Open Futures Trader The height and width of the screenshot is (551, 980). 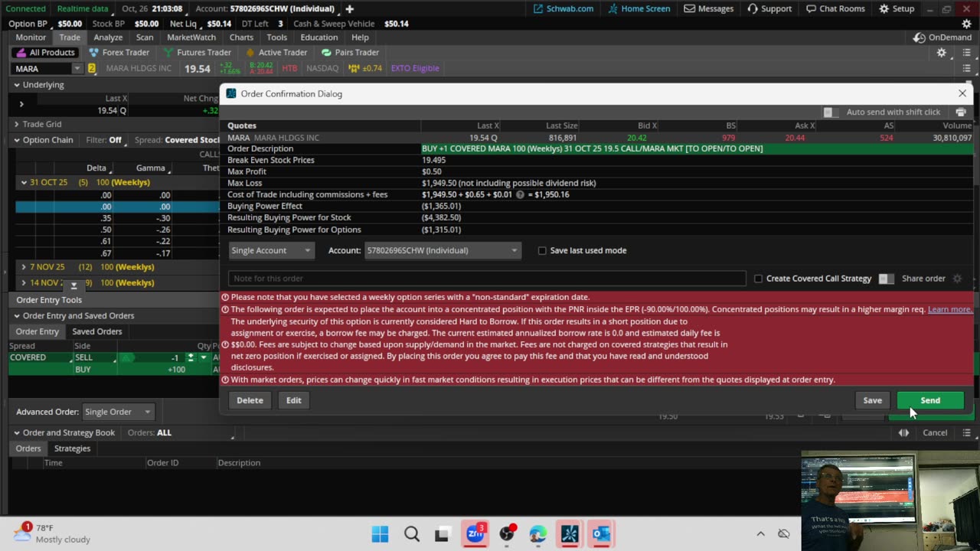pos(196,52)
